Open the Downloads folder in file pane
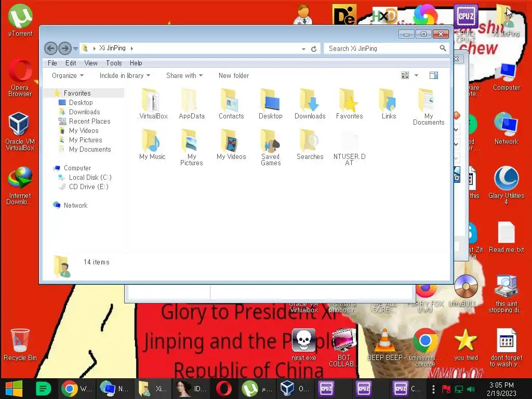Screen dimensions: 532x399 point(310,103)
